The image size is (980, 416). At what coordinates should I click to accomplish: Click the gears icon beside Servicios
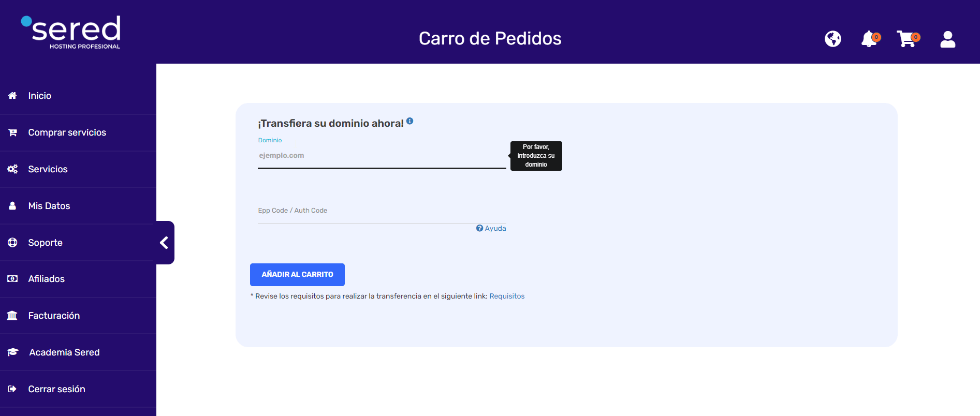pos(12,169)
